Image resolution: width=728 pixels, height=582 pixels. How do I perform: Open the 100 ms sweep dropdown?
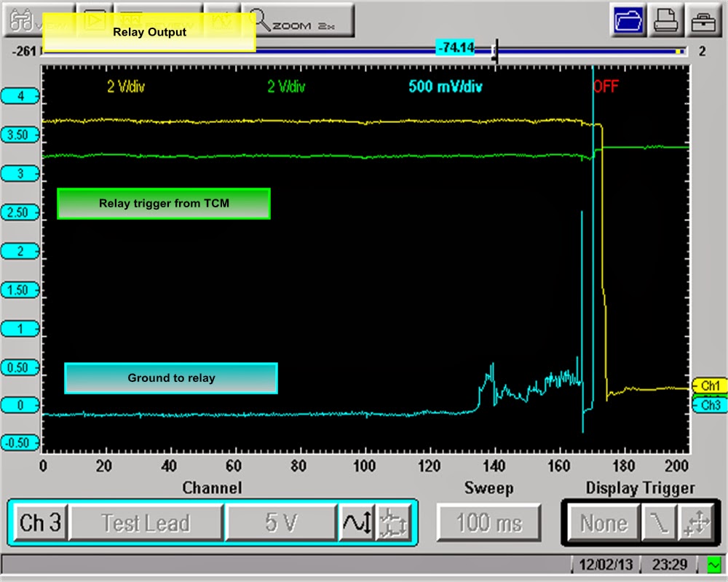pyautogui.click(x=488, y=522)
